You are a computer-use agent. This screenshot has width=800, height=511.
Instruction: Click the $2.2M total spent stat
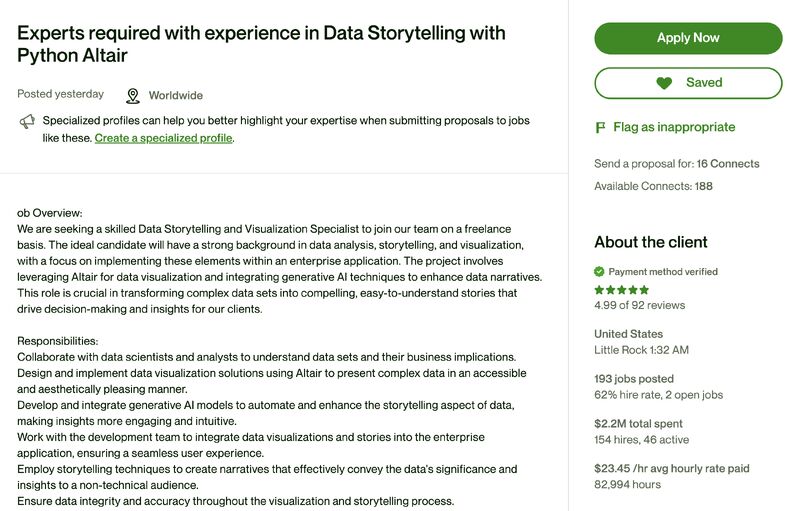[638, 424]
